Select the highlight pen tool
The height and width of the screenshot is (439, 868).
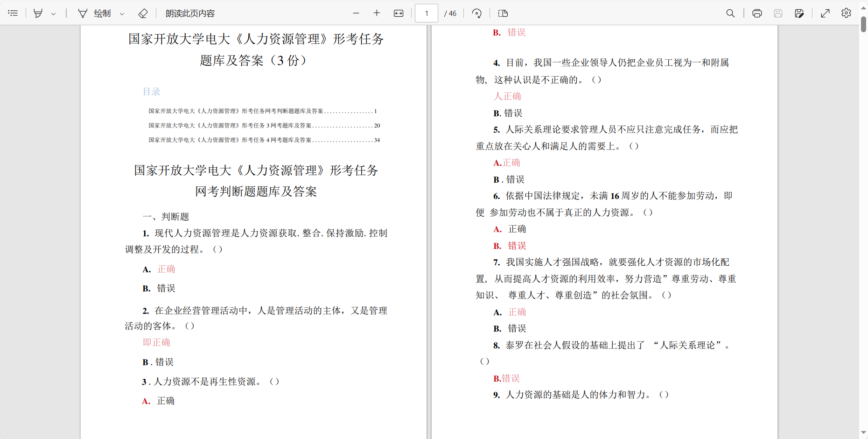click(x=38, y=13)
